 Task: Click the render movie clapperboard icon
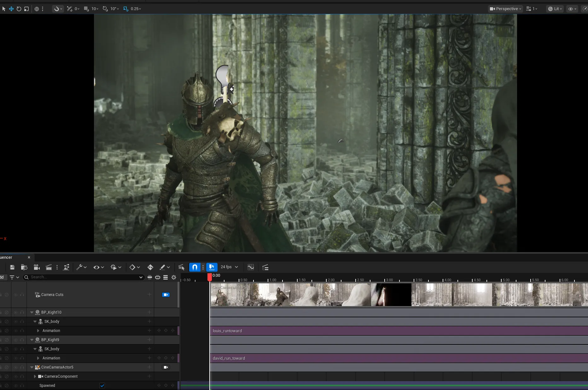click(x=49, y=267)
